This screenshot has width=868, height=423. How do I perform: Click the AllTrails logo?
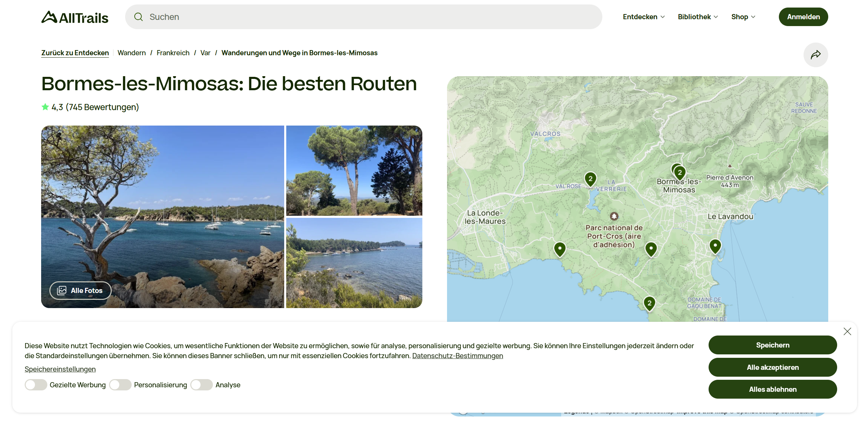pyautogui.click(x=75, y=17)
